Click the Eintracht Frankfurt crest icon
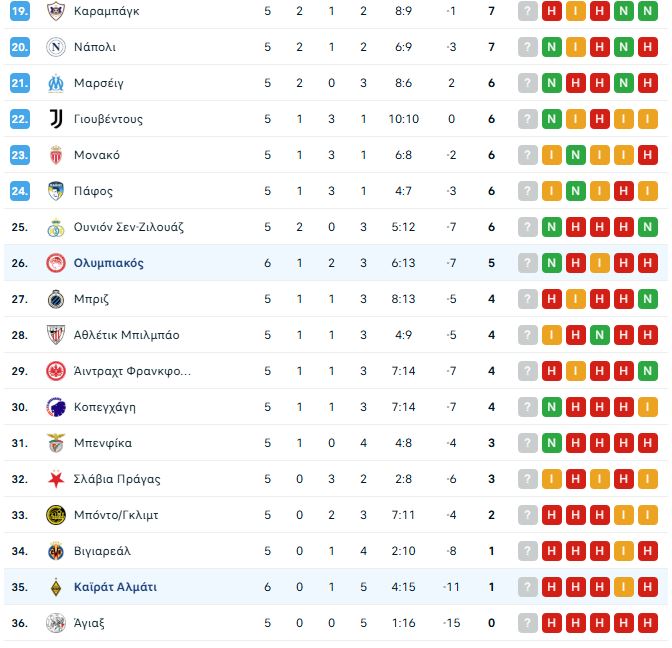Screen dimensions: 672x648 [x=55, y=371]
